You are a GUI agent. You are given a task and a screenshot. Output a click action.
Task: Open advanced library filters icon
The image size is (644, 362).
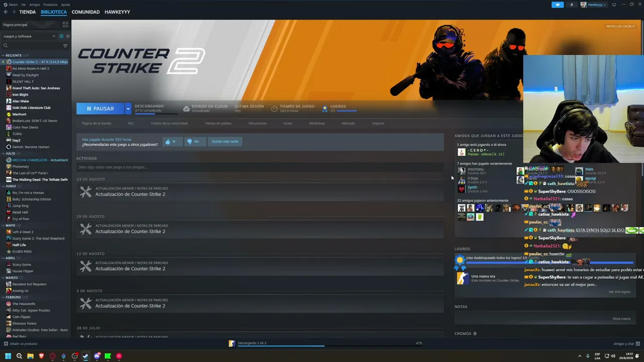coord(65,46)
